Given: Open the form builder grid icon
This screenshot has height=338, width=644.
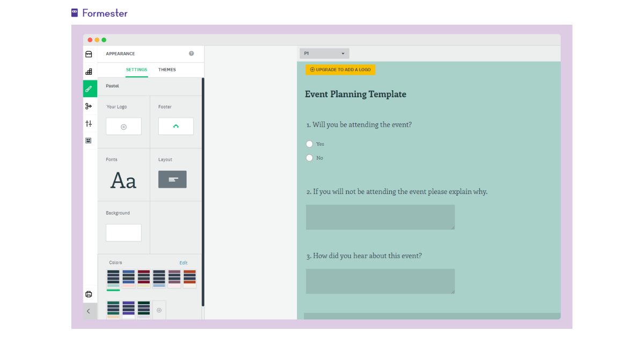Looking at the screenshot, I should (89, 71).
